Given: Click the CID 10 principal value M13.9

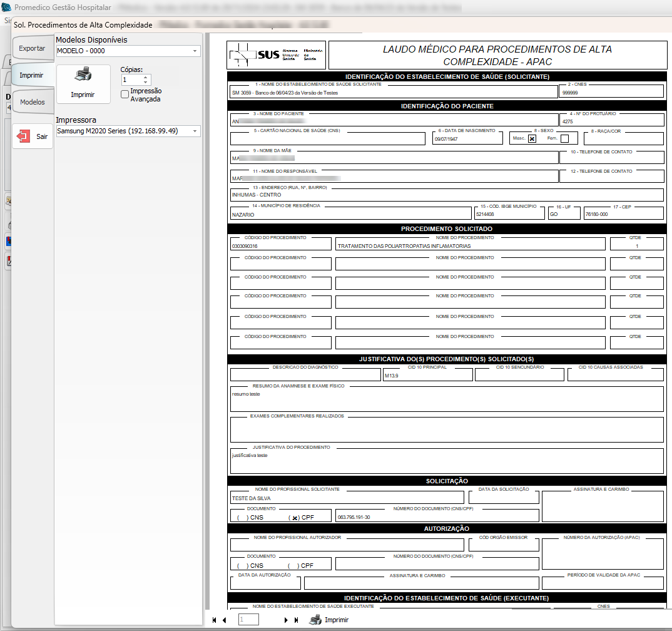Looking at the screenshot, I should click(391, 376).
